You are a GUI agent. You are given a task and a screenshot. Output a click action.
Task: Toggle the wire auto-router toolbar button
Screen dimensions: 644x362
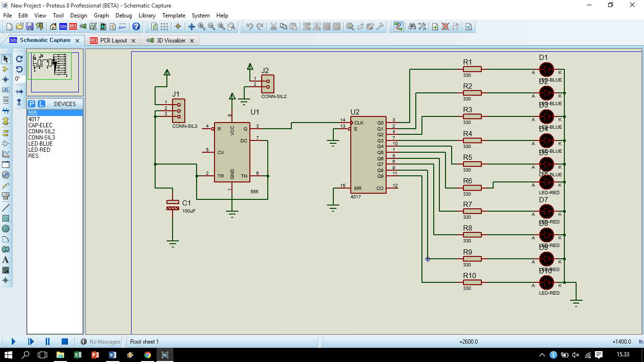pyautogui.click(x=398, y=26)
